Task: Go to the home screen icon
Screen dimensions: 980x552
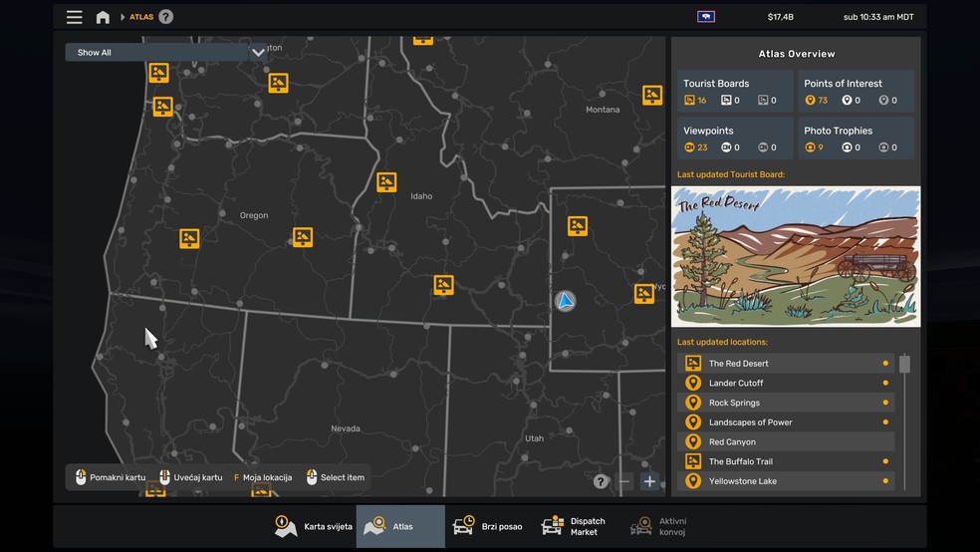Action: pos(103,17)
